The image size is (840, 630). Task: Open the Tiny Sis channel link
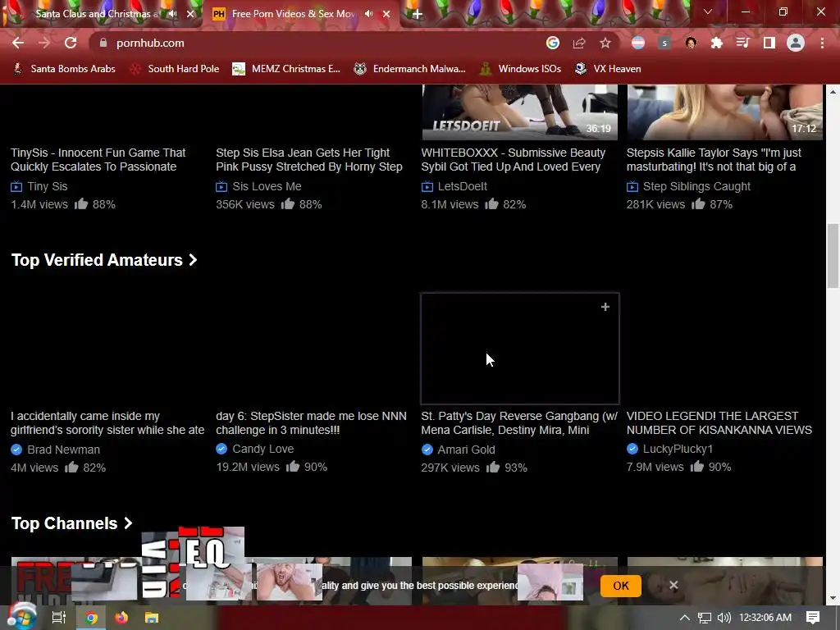(47, 186)
